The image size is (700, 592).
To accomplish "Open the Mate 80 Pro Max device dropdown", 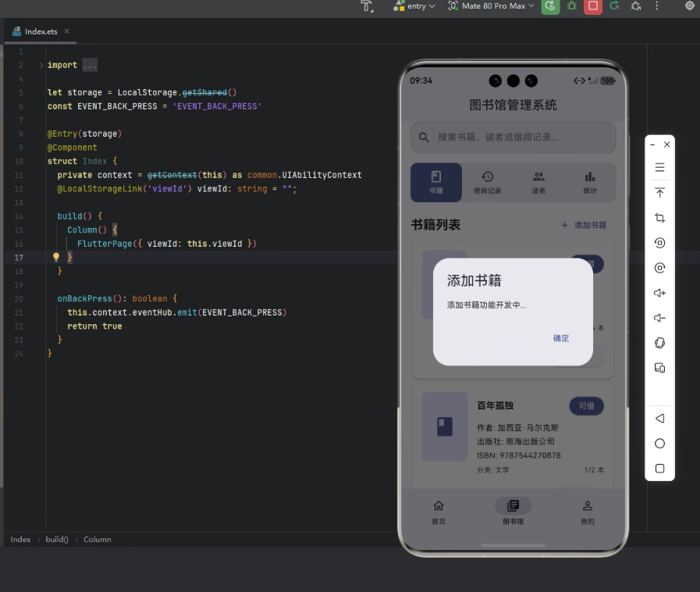I will [491, 5].
